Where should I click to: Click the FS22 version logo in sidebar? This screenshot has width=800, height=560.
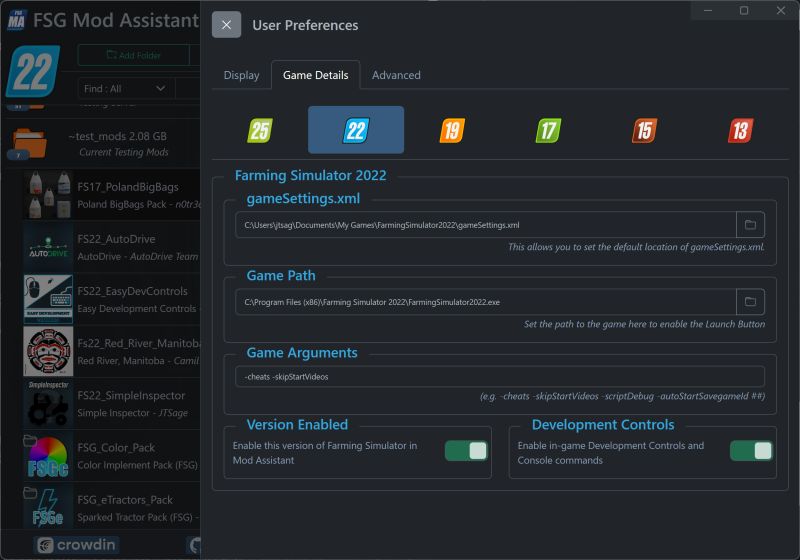click(33, 71)
